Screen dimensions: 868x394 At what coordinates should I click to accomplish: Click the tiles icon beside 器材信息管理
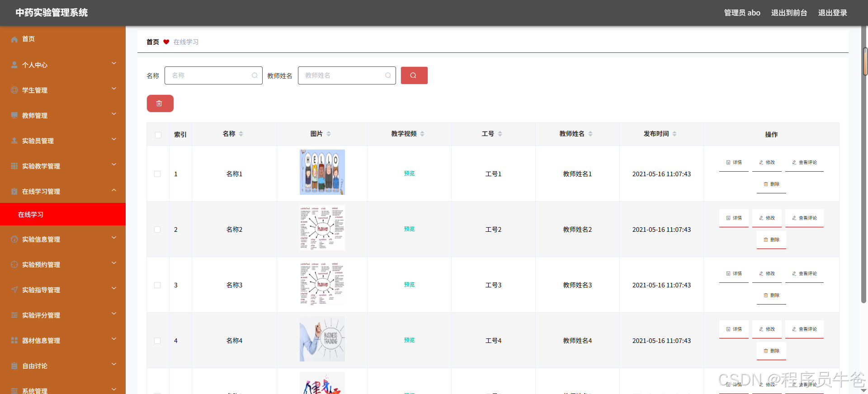pos(14,340)
